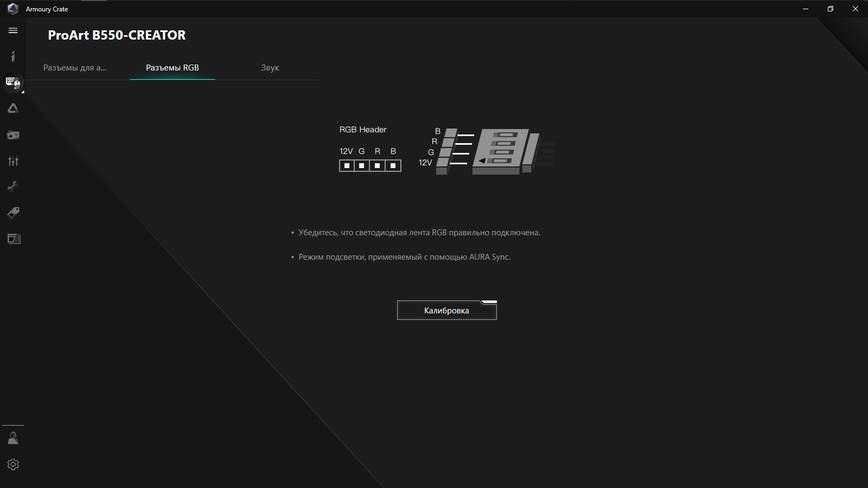Click the ProArt B550-CREATOR title
Viewport: 868px width, 488px height.
tap(116, 35)
